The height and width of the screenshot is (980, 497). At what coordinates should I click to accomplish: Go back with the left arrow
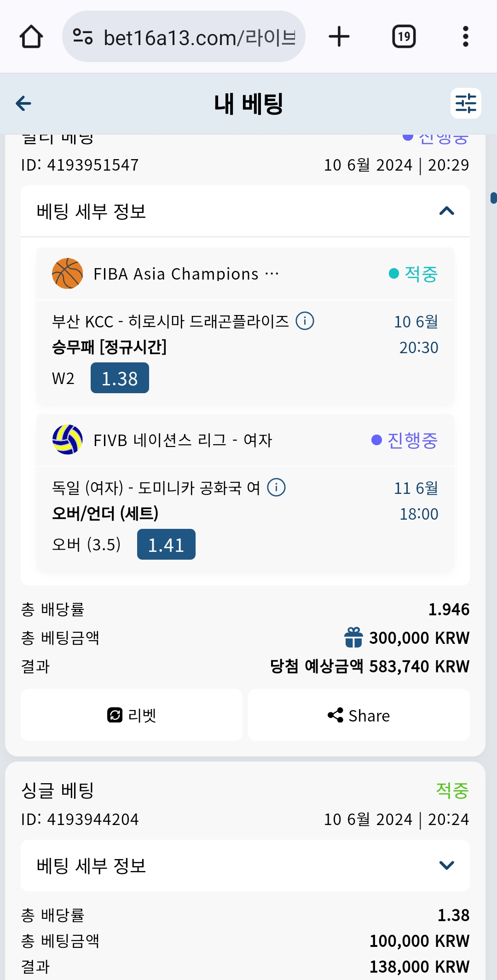(23, 103)
